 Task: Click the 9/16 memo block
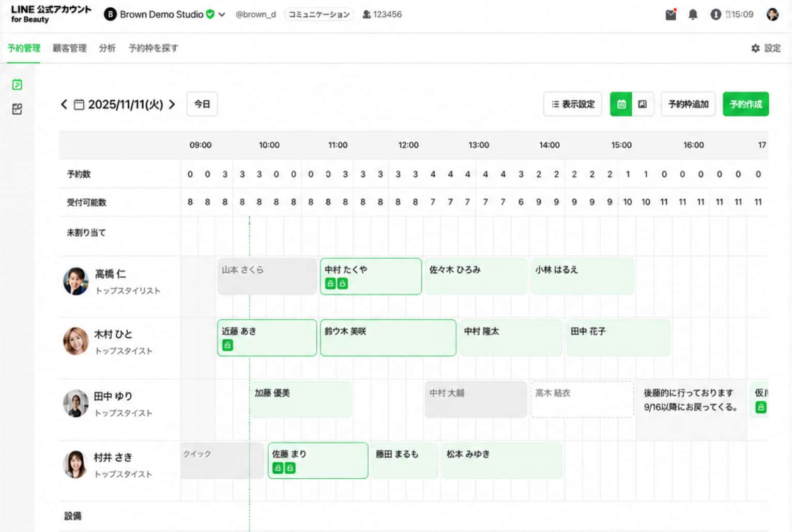tap(691, 409)
